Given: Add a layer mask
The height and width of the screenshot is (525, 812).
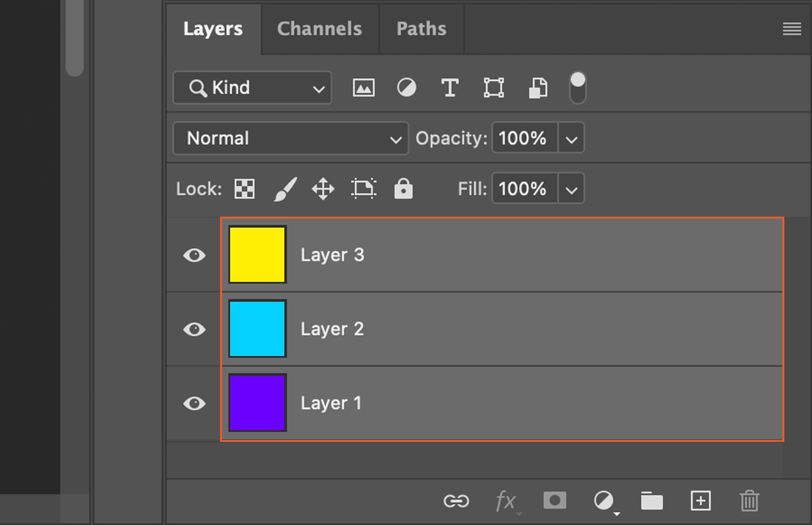Looking at the screenshot, I should [555, 501].
